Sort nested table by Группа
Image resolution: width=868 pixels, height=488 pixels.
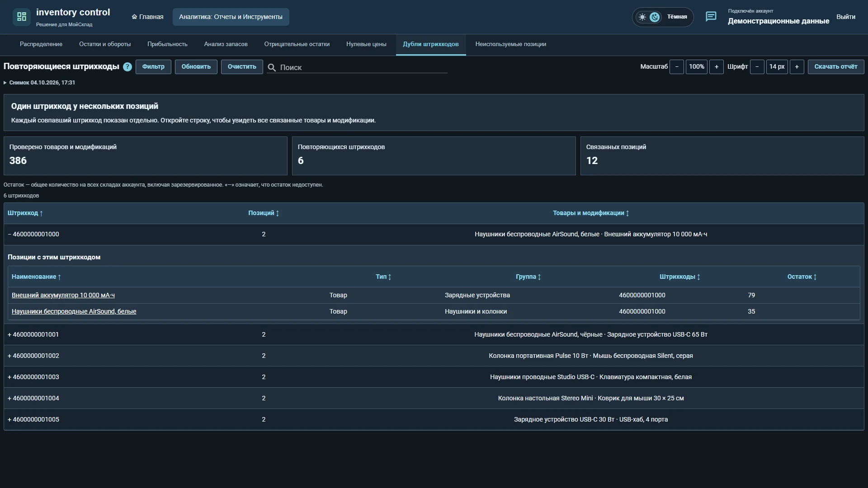click(528, 277)
